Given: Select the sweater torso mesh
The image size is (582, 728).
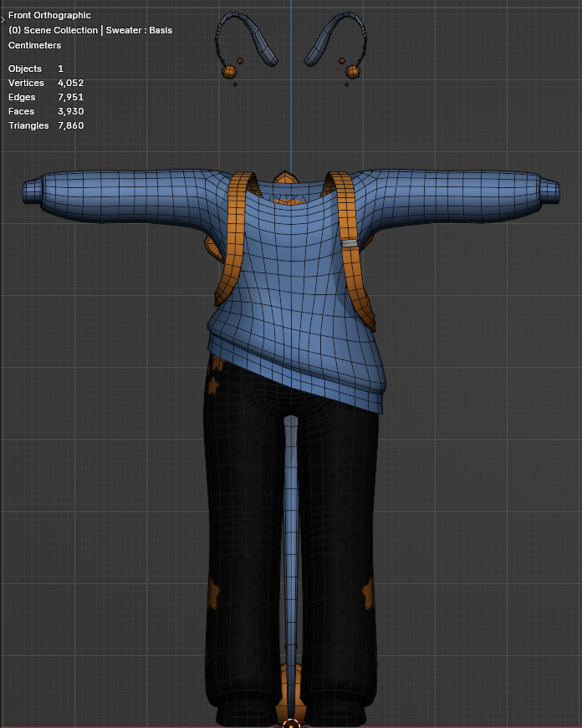Looking at the screenshot, I should [293, 278].
